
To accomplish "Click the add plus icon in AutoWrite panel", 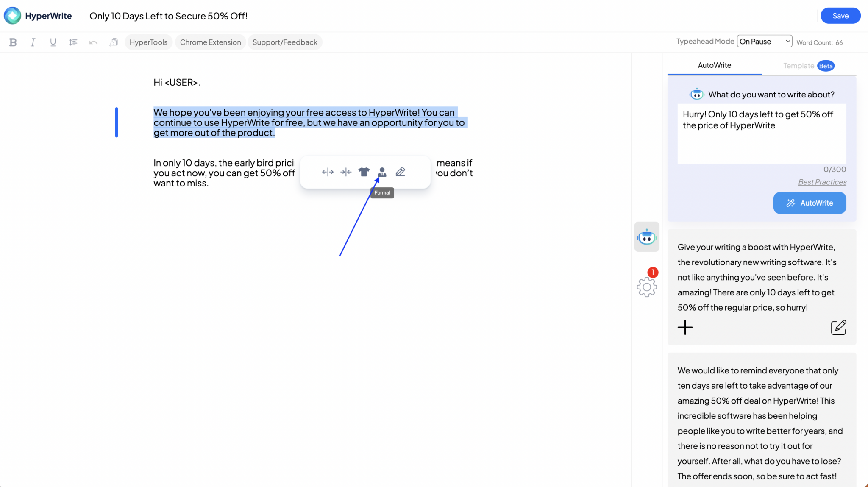I will [685, 327].
